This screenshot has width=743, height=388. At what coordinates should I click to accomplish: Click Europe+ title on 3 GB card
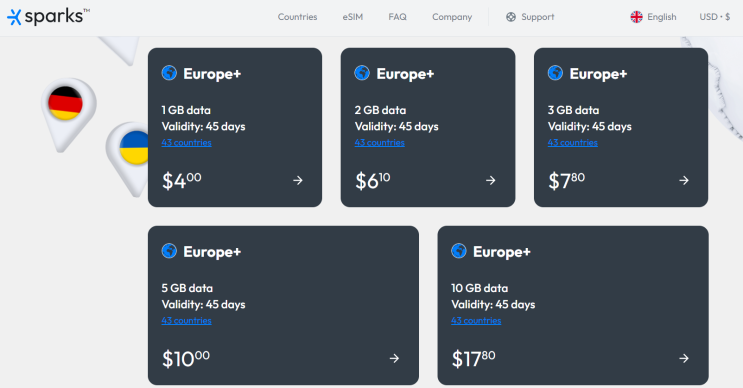[598, 74]
